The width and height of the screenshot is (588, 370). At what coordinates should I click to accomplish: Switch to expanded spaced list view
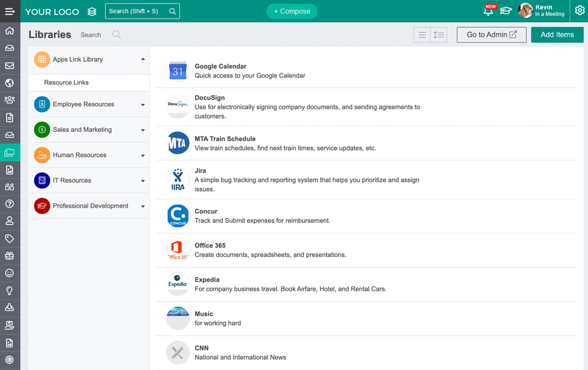tap(439, 35)
